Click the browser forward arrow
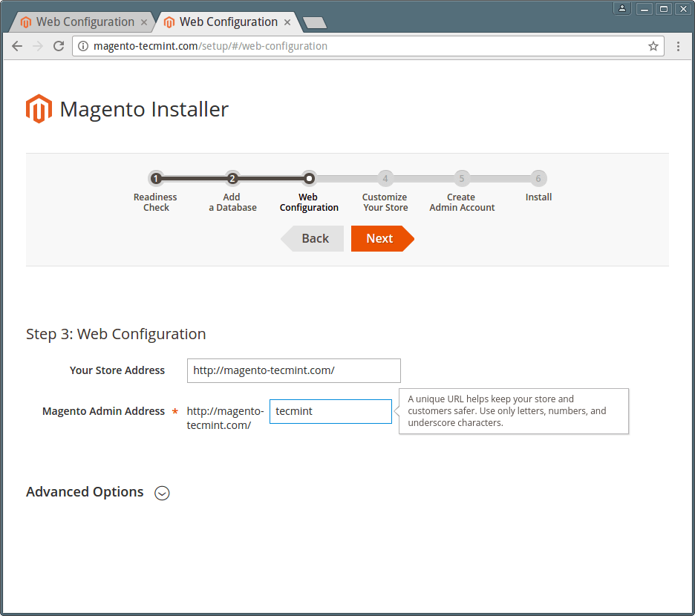Image resolution: width=695 pixels, height=616 pixels. [x=38, y=46]
